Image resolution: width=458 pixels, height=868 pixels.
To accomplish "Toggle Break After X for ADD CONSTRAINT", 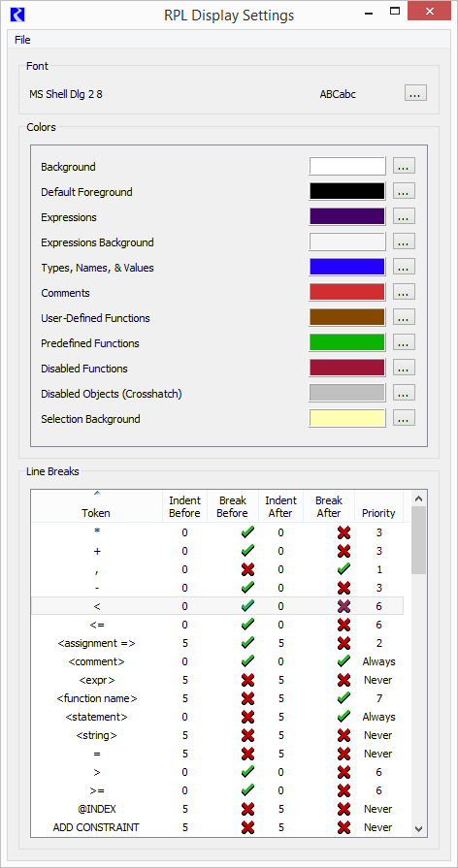I will coord(343,827).
